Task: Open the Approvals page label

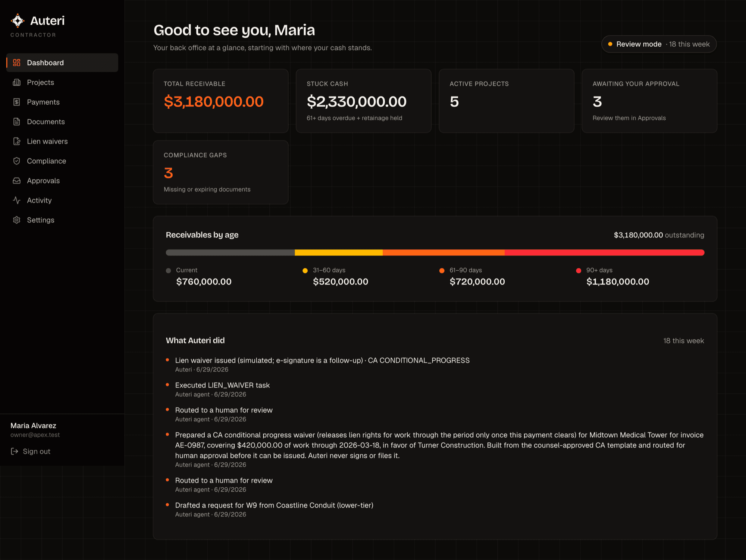Action: (x=43, y=181)
